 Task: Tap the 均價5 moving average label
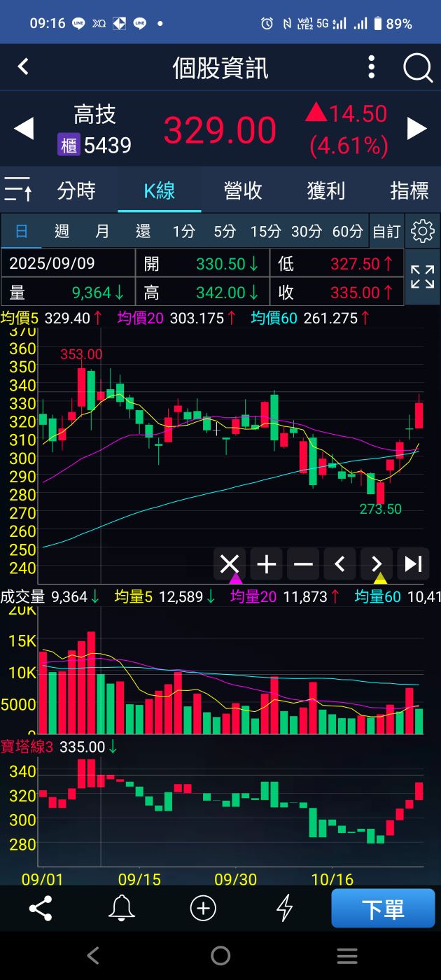(x=21, y=318)
